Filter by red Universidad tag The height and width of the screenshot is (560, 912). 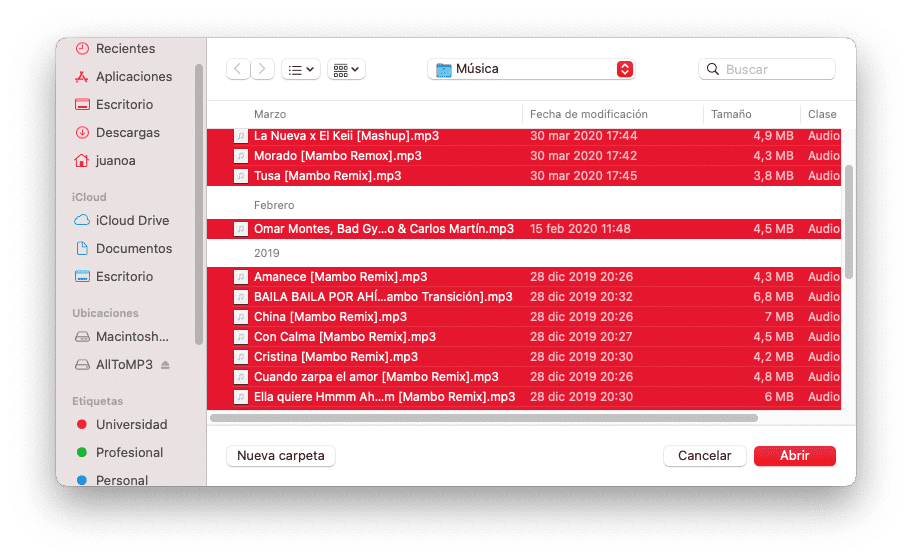tap(122, 425)
